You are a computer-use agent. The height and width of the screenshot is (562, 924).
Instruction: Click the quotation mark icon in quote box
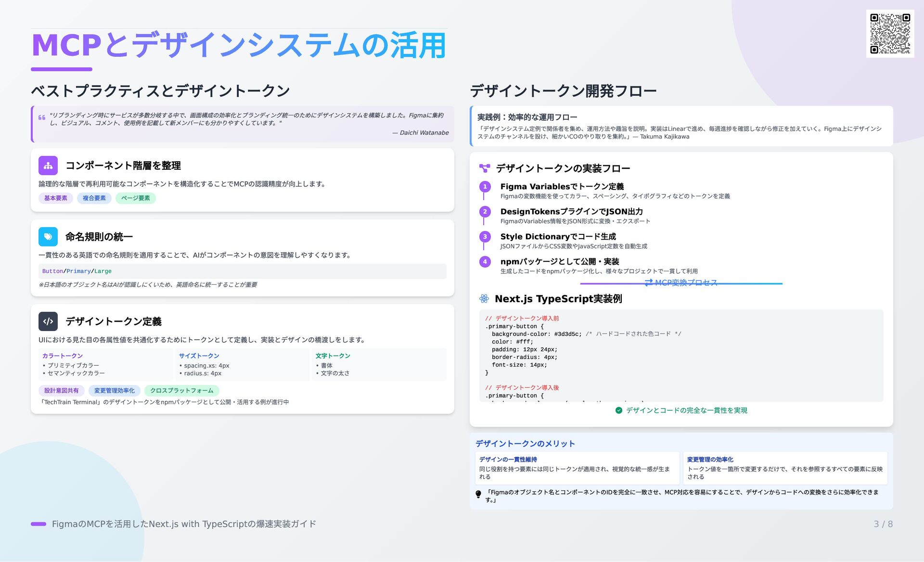pyautogui.click(x=42, y=117)
